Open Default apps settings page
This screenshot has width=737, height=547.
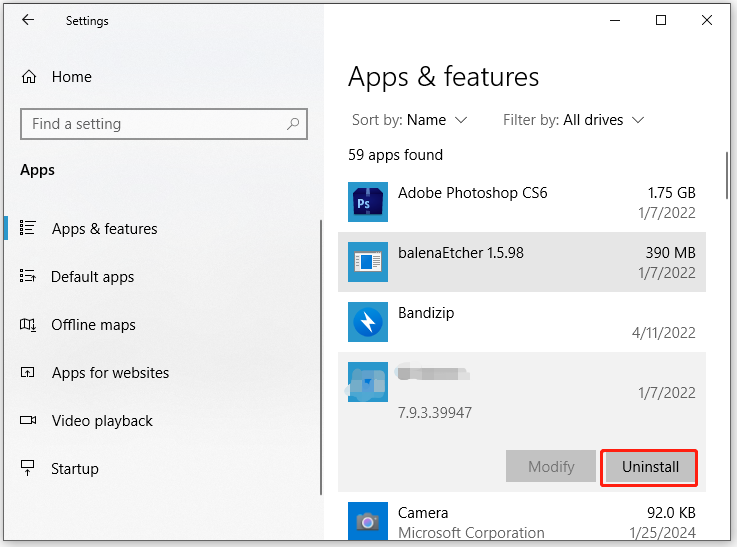coord(92,277)
